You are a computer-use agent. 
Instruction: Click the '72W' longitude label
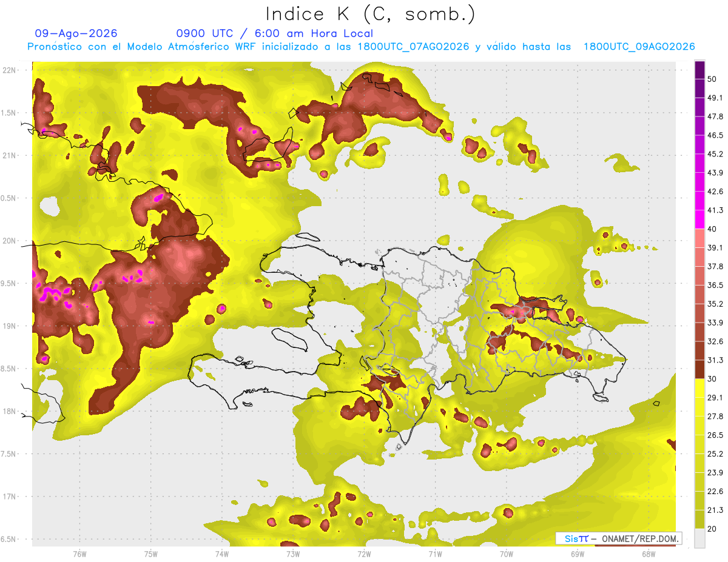coord(364,554)
